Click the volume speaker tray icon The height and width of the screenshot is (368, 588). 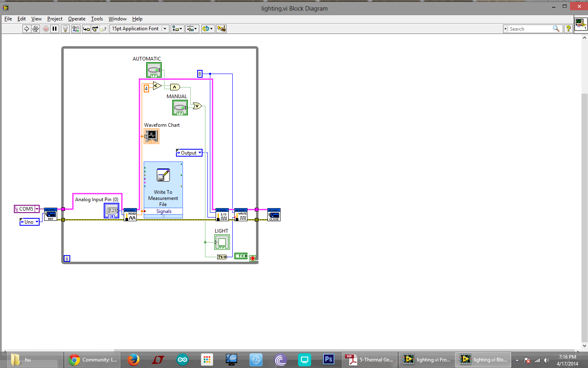coord(546,360)
